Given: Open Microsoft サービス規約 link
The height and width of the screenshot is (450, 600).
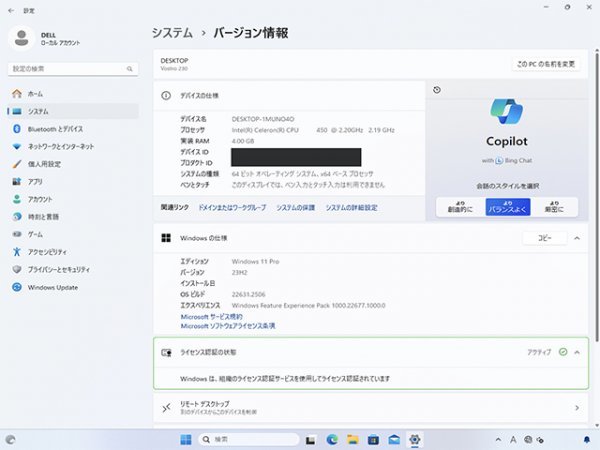Looking at the screenshot, I should pos(211,317).
